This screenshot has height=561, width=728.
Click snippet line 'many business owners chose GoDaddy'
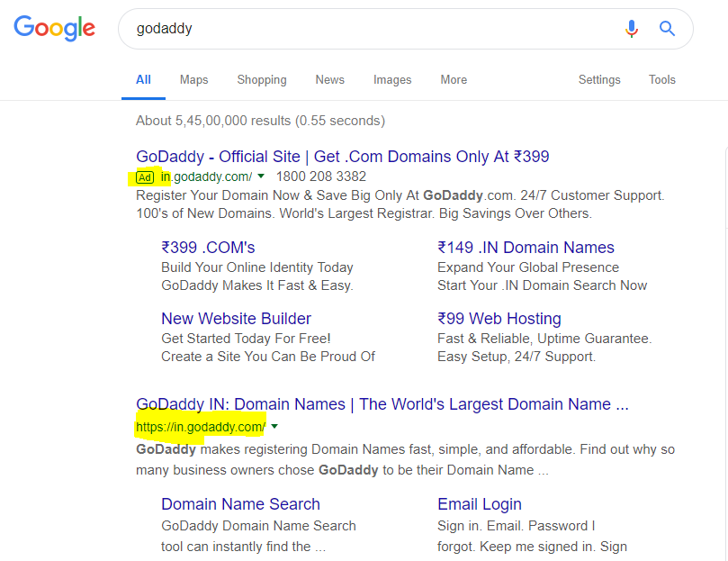[x=257, y=470]
